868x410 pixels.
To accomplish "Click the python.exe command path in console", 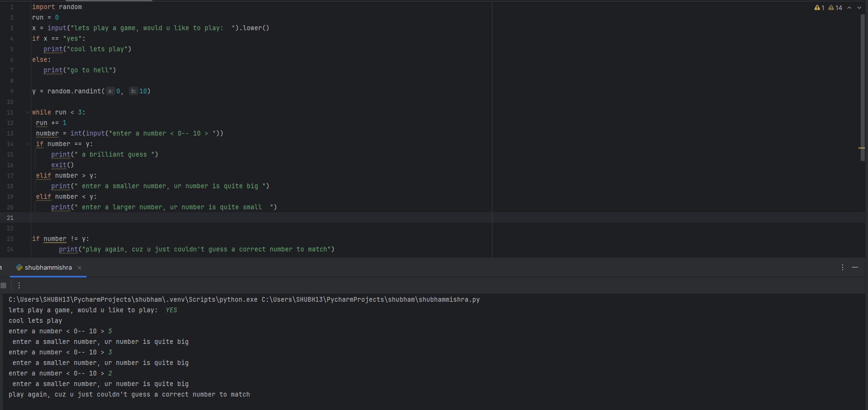I will tap(133, 300).
